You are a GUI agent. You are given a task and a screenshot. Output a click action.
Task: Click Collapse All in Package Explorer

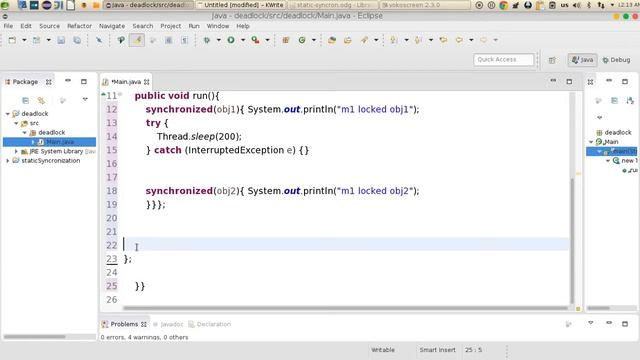coord(25,100)
